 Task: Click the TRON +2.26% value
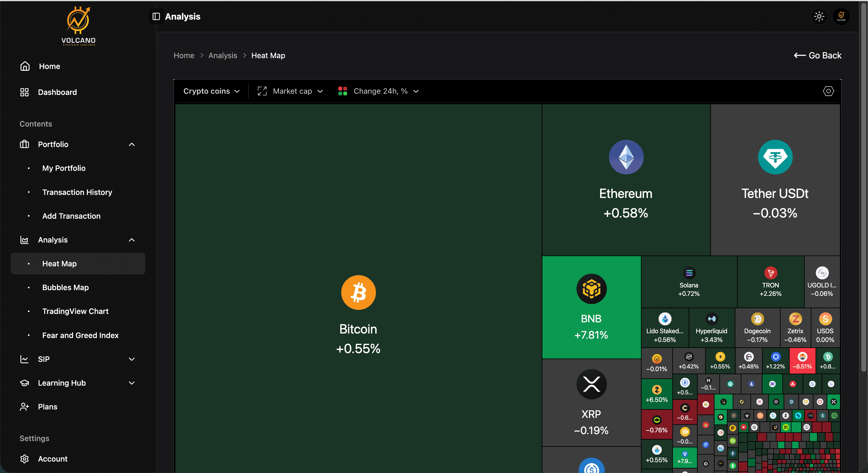[x=771, y=294]
